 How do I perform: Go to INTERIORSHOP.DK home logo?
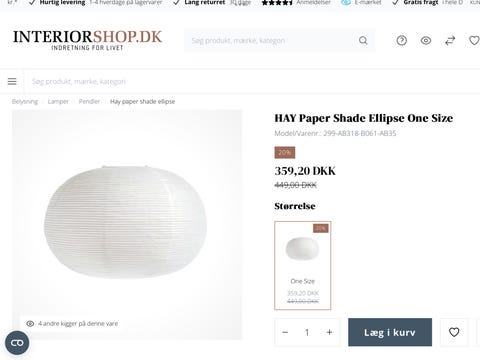87,40
